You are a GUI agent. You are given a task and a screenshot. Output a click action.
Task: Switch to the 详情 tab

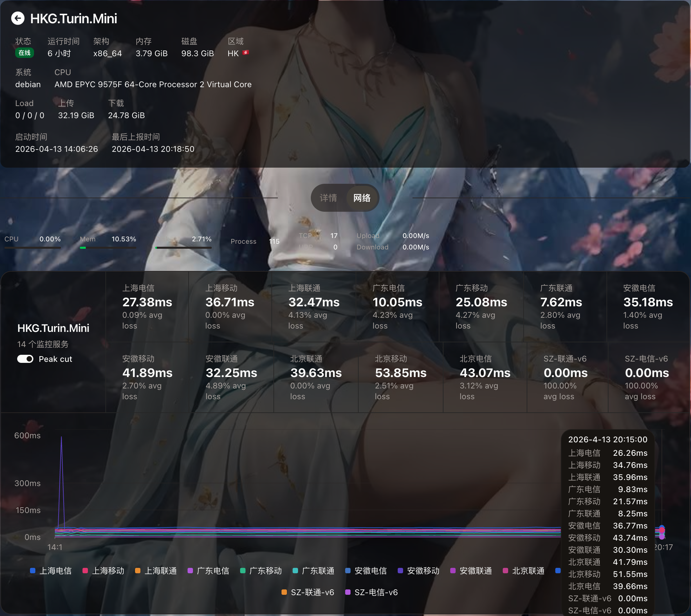click(x=328, y=198)
